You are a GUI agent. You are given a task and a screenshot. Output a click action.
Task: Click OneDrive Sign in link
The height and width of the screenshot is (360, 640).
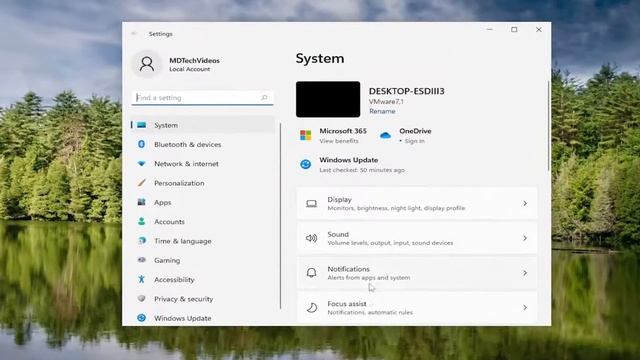coord(414,141)
